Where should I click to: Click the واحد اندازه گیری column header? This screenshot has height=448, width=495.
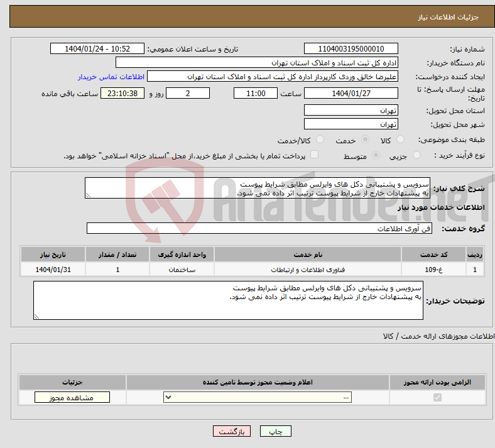182,254
